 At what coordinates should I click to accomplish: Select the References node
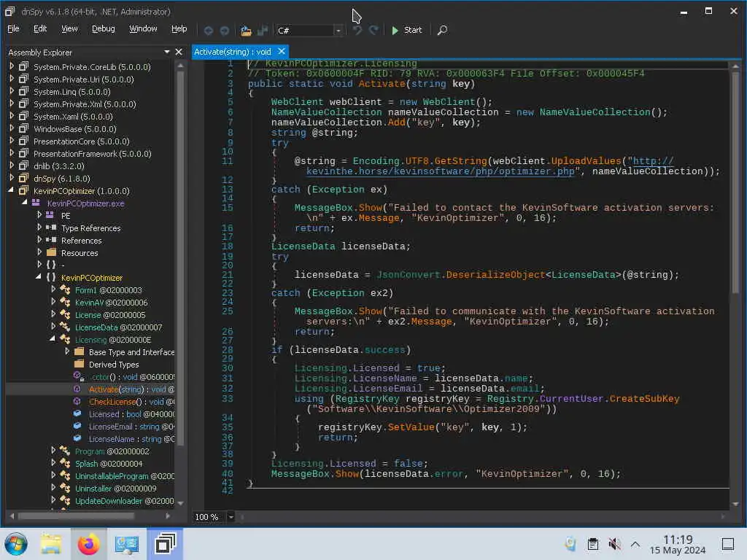tap(82, 241)
